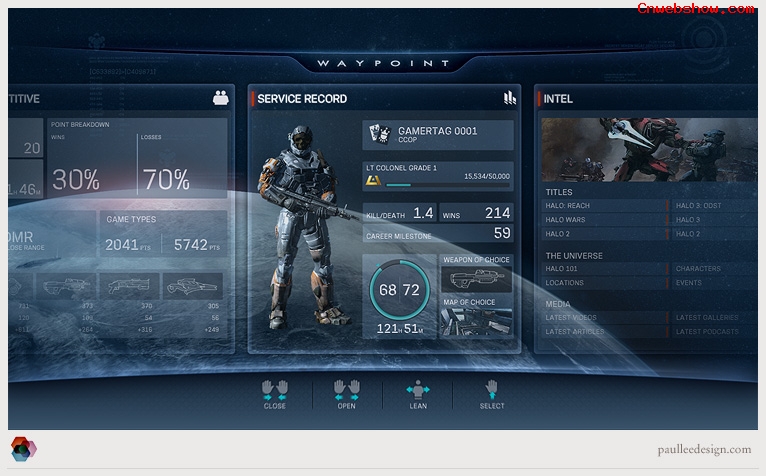Click the Gamertag 0001 name field
Viewport: 766px width, 476px height.
tap(438, 134)
